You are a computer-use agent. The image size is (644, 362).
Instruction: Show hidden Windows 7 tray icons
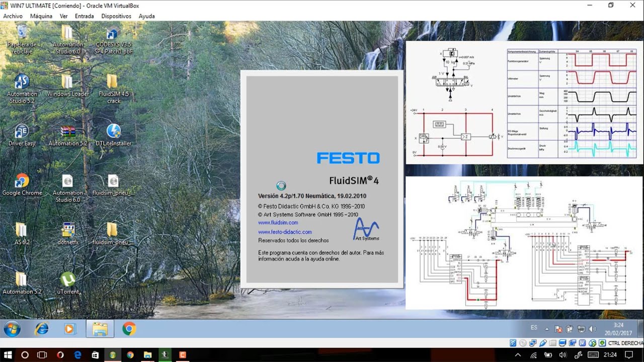(x=547, y=329)
